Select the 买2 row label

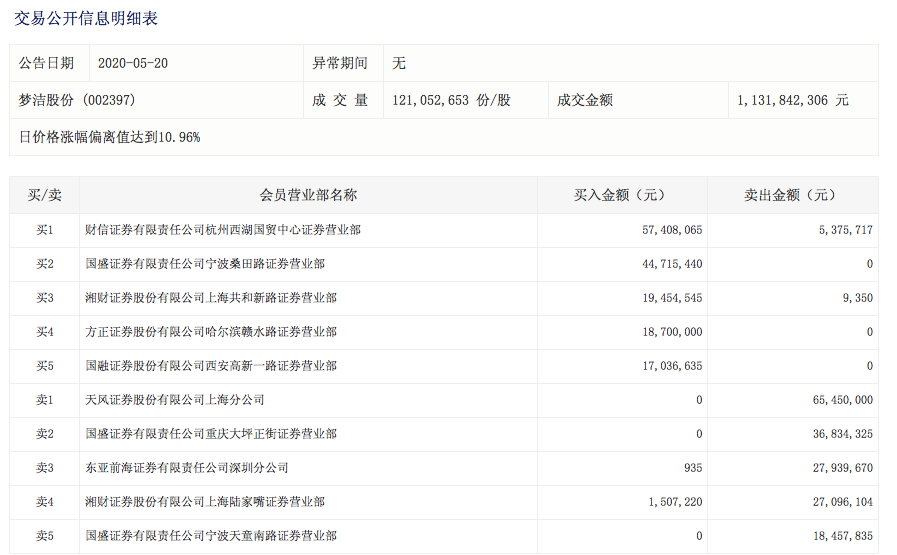pos(45,264)
